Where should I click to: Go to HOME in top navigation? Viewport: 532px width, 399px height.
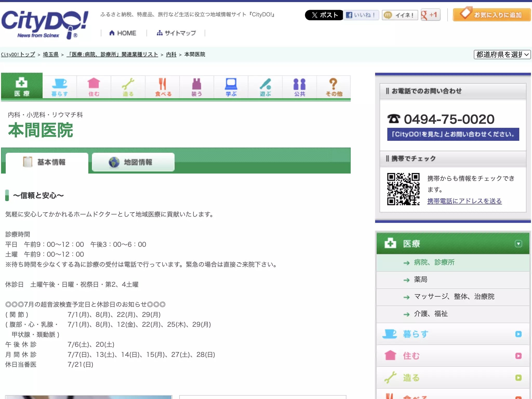coord(123,33)
